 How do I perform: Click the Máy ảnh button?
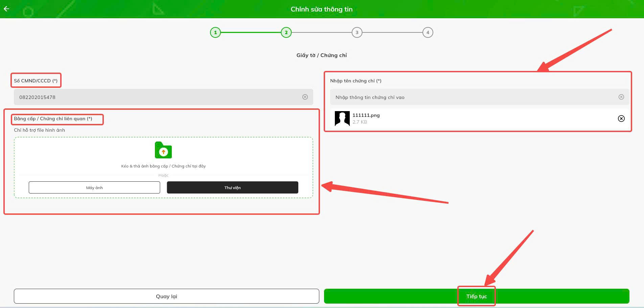pyautogui.click(x=94, y=187)
